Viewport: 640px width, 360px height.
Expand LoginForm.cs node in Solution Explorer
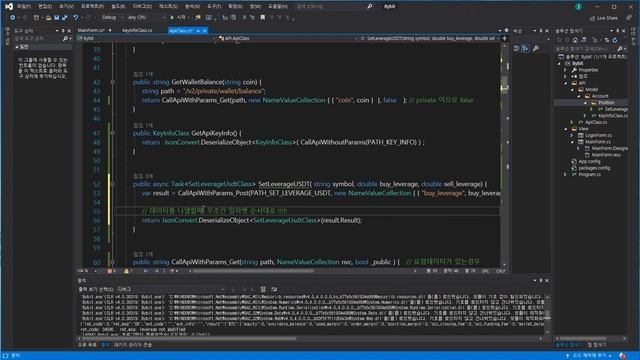572,135
